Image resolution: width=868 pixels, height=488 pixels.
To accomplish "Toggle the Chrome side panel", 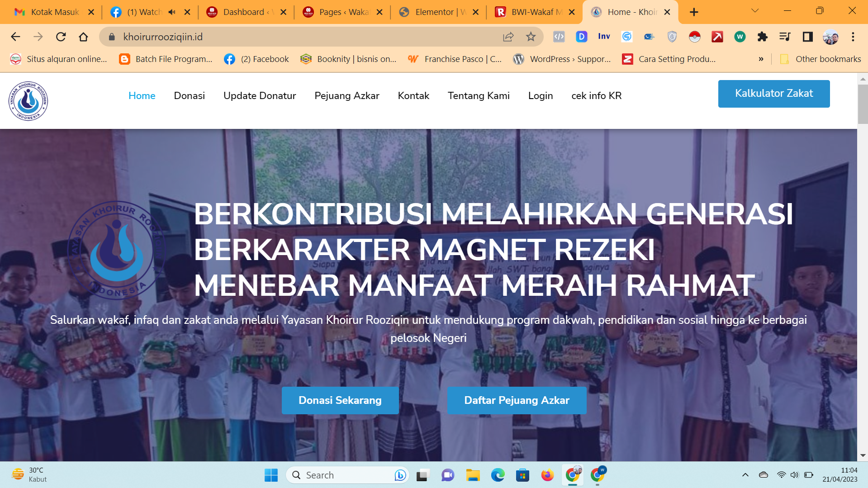I will tap(807, 37).
